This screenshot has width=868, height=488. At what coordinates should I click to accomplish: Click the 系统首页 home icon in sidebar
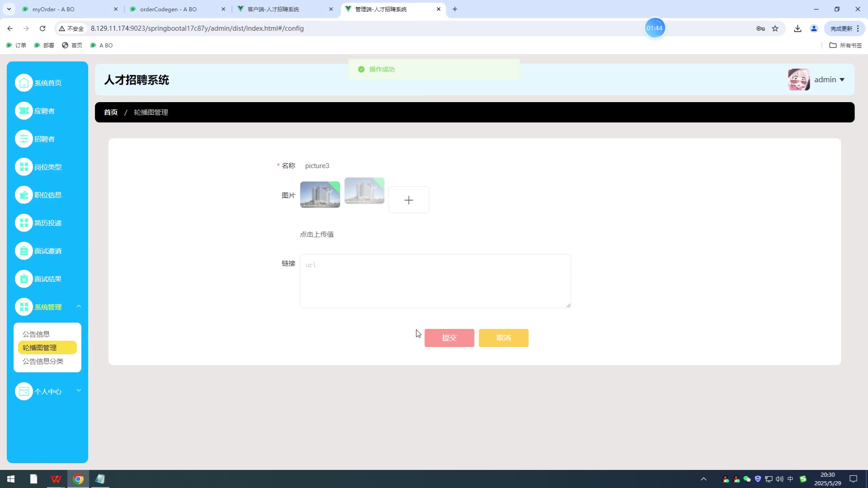(24, 83)
